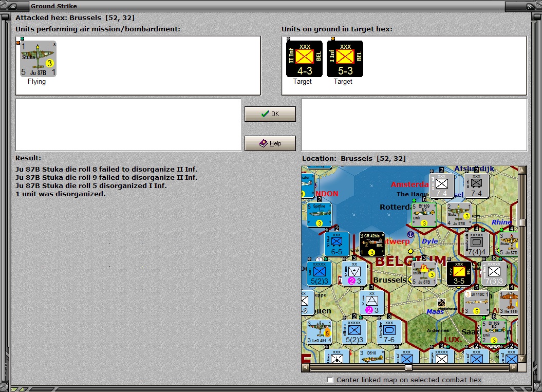Click the map's horizontal scrollbar thumb
Screen dimensions: 542x392
(408, 367)
